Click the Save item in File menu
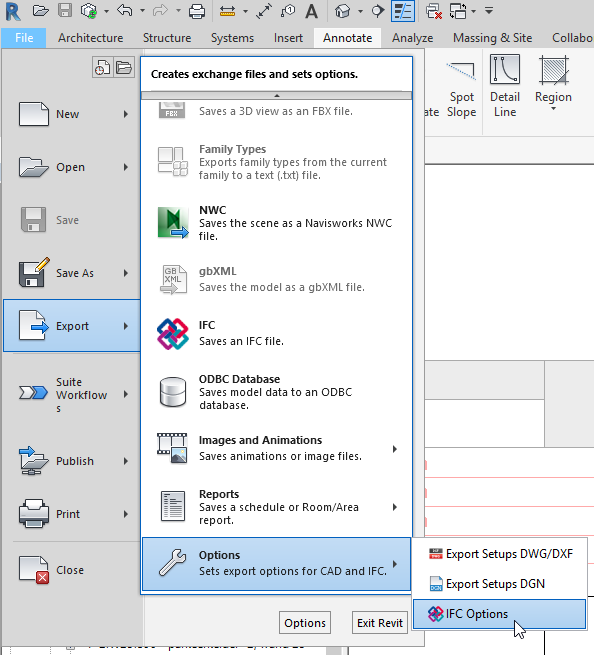Image resolution: width=594 pixels, height=655 pixels. coord(72,220)
